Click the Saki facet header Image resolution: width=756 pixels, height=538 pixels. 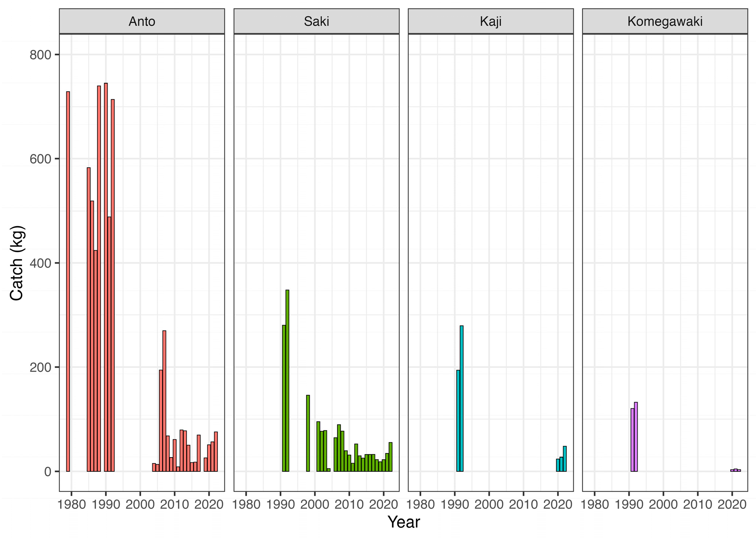coord(316,21)
